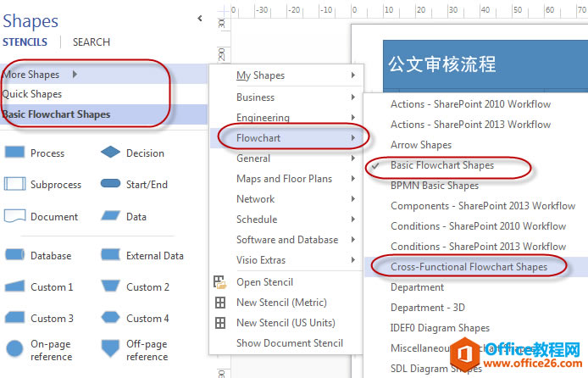The height and width of the screenshot is (378, 588).
Task: Select the Process shape icon
Action: [14, 153]
